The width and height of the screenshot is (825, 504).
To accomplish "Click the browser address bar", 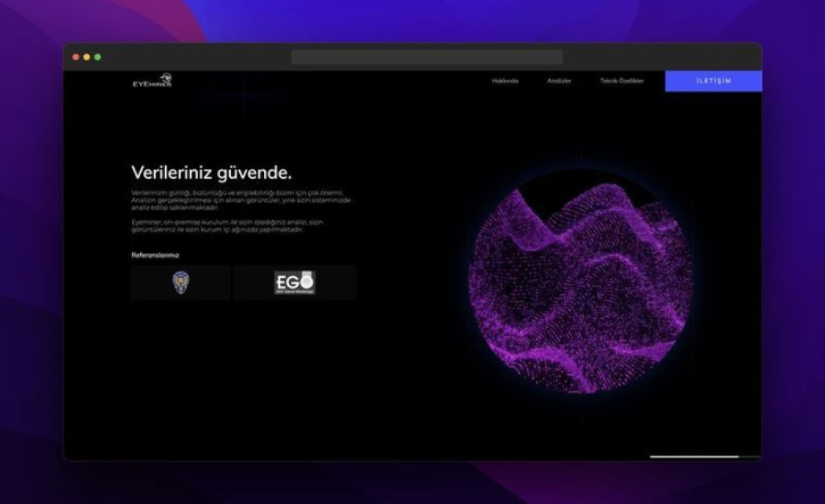I will [426, 56].
